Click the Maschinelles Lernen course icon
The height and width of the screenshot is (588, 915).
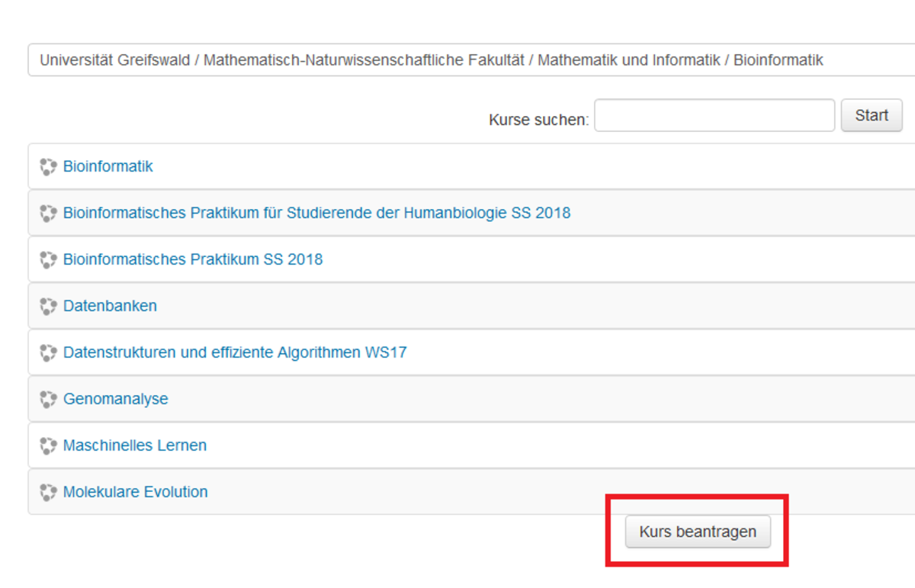click(x=49, y=446)
